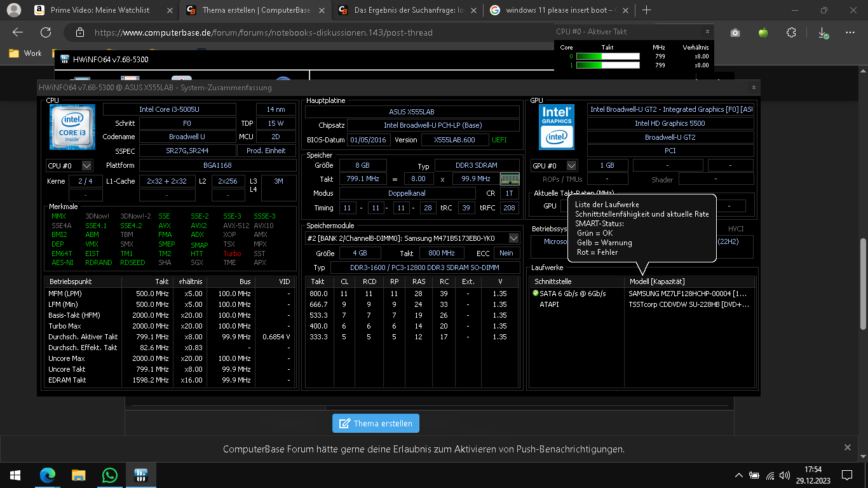Click the green SMART status indicator
Image resolution: width=868 pixels, height=488 pixels.
pos(536,294)
